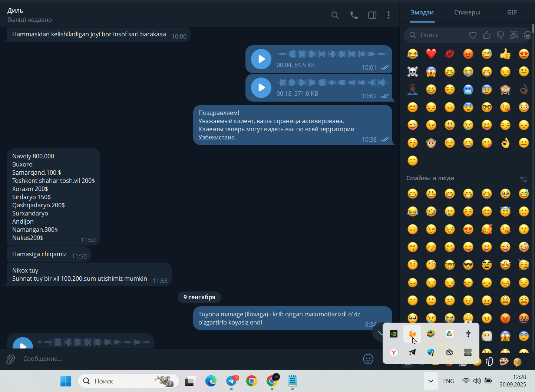The height and width of the screenshot is (392, 535).
Task: Collapse the hidden tray icons chevron
Action: (x=431, y=381)
